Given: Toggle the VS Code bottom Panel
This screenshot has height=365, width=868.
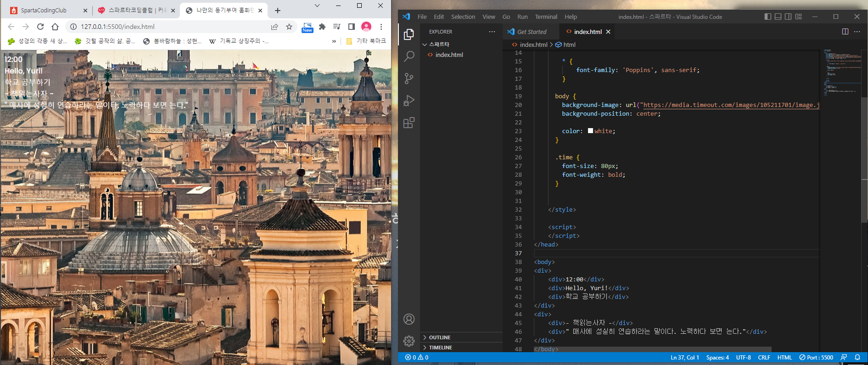Looking at the screenshot, I should click(x=778, y=17).
